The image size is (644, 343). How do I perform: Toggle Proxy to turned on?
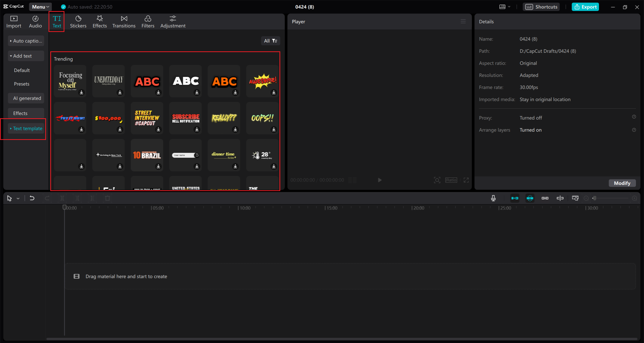[530, 118]
